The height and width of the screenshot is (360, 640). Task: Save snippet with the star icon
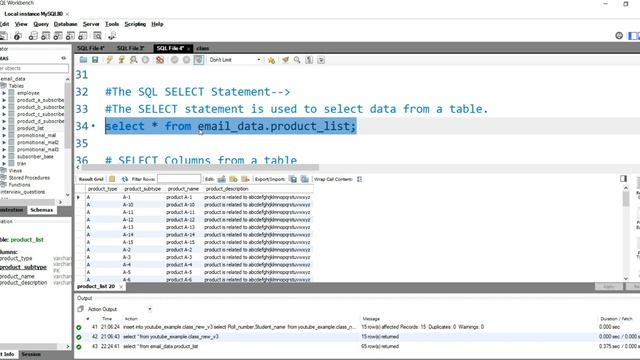271,60
